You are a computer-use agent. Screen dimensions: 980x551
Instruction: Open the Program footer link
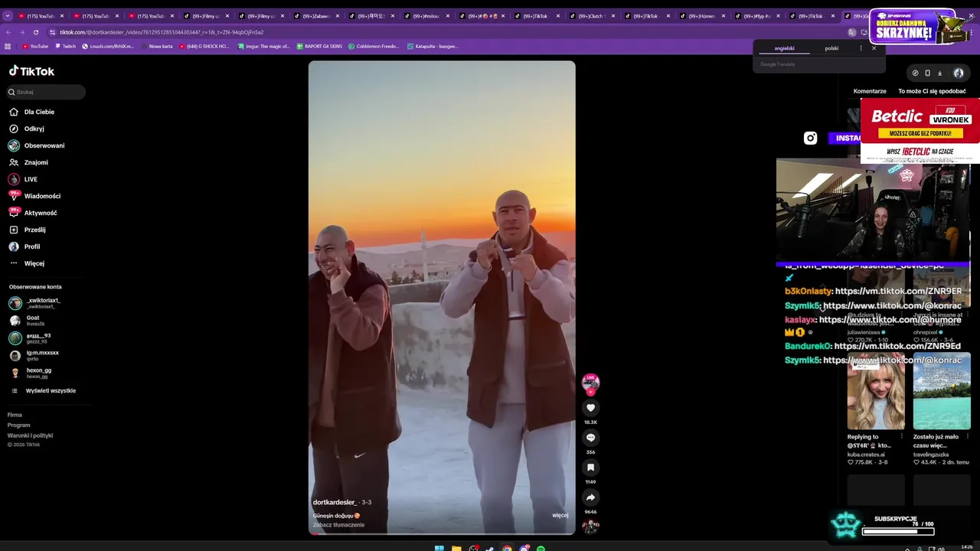pyautogui.click(x=18, y=425)
